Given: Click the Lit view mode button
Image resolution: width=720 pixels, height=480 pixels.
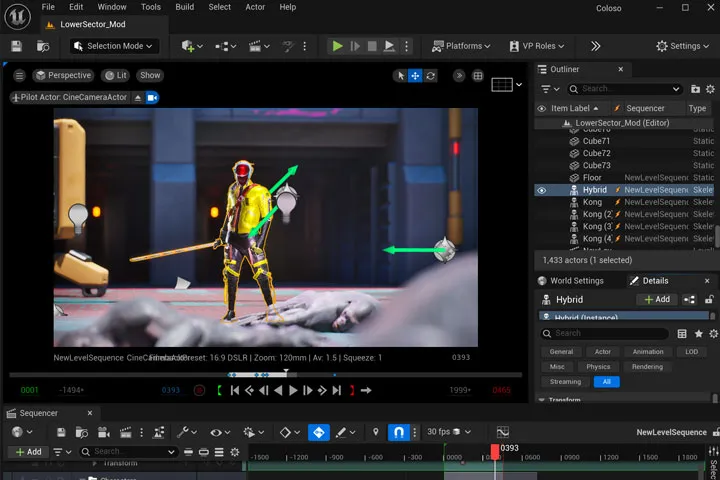Looking at the screenshot, I should click(116, 75).
